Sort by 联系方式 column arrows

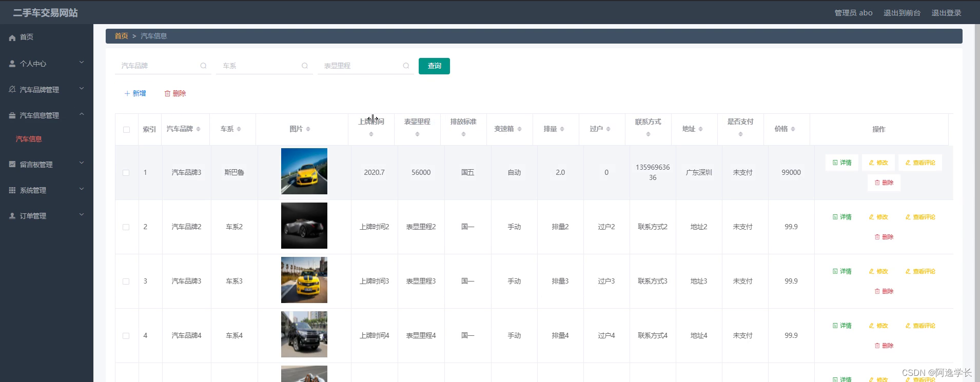[x=648, y=134]
